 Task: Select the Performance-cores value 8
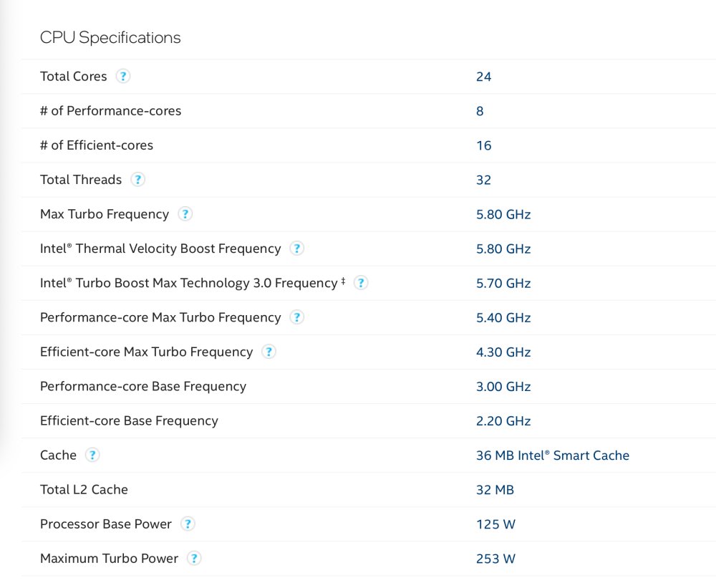click(x=480, y=111)
